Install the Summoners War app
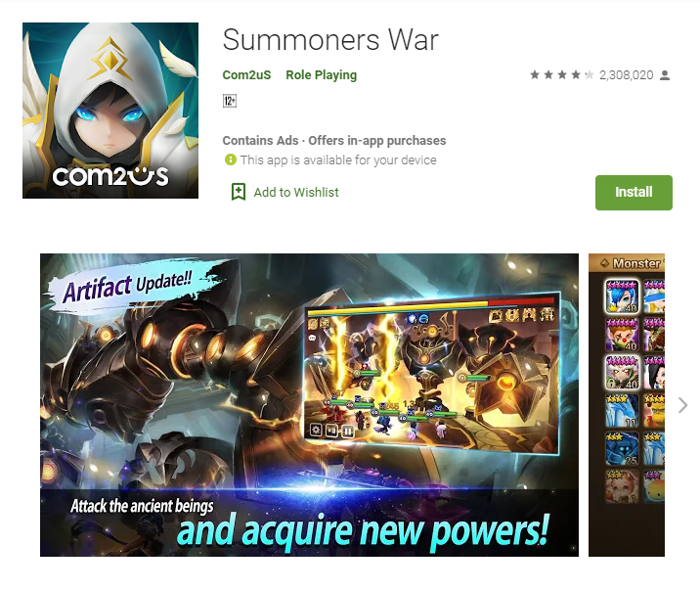The height and width of the screenshot is (591, 700). pos(634,193)
